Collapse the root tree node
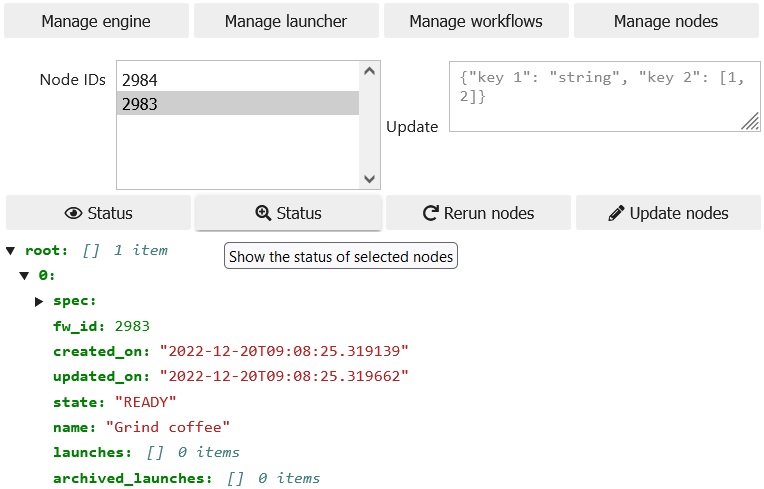Viewport: 764px width, 489px height. pos(11,251)
